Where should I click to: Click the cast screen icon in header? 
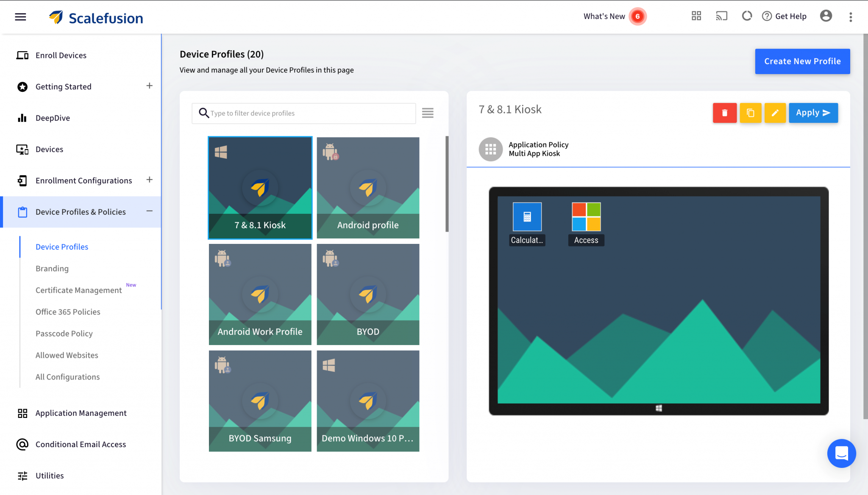tap(721, 16)
